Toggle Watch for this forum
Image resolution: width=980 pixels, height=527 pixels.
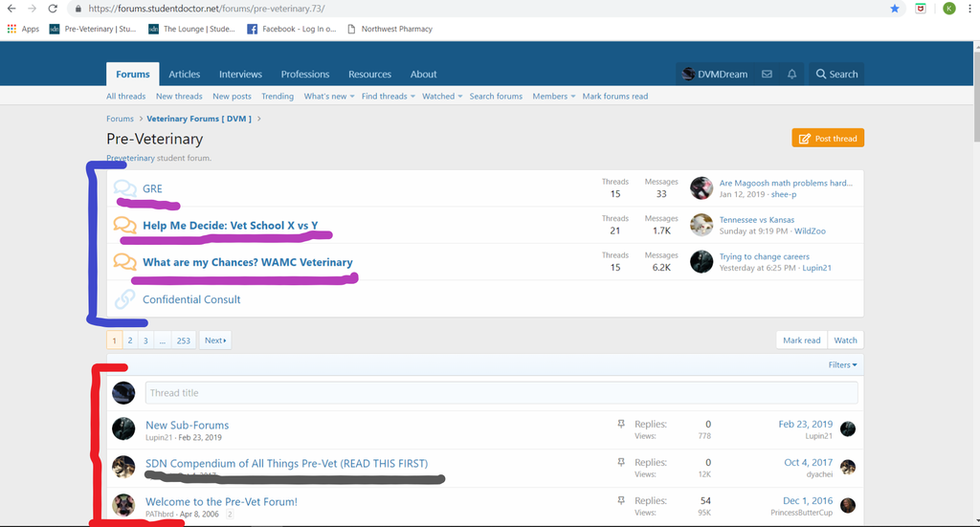[x=845, y=340]
